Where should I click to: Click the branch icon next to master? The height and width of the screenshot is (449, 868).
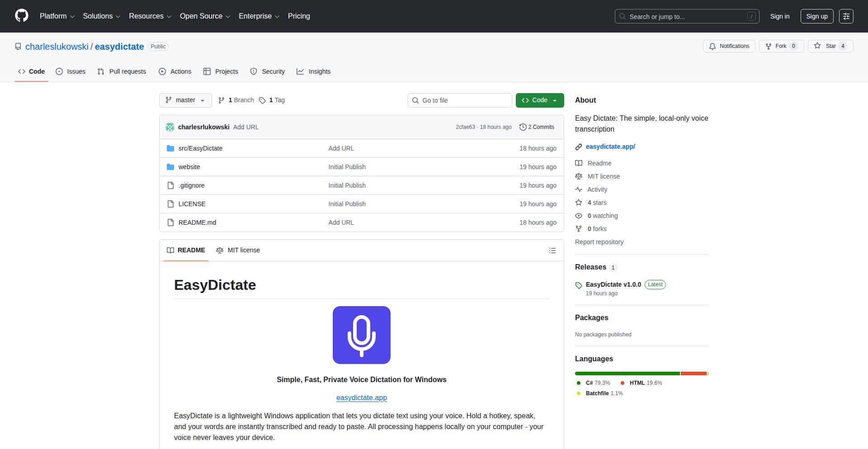click(x=221, y=100)
